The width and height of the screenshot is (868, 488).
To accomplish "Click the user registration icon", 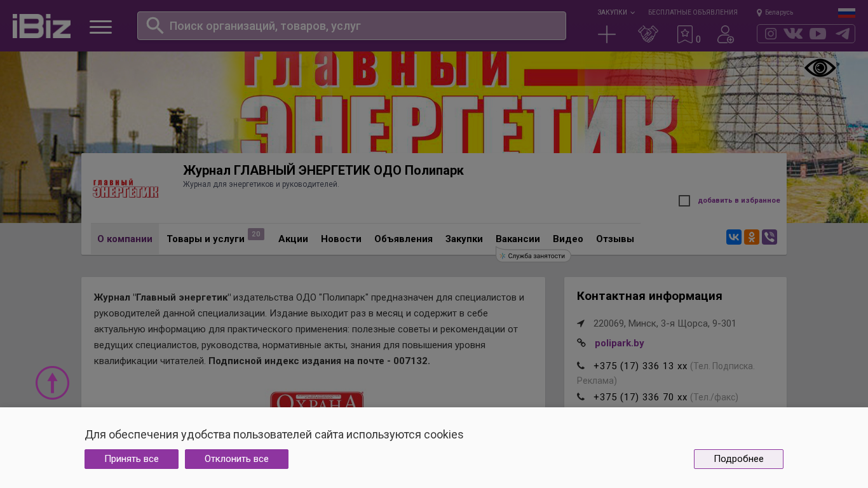I will coord(726,34).
